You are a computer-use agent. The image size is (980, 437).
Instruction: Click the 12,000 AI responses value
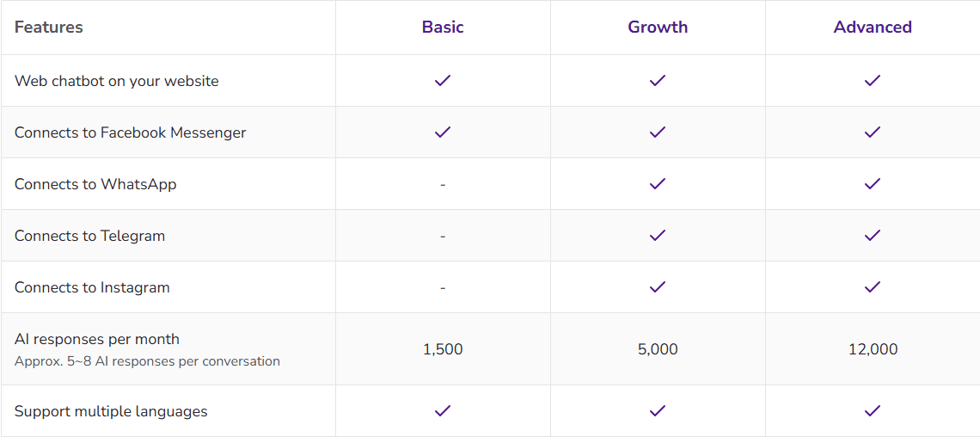click(x=873, y=349)
